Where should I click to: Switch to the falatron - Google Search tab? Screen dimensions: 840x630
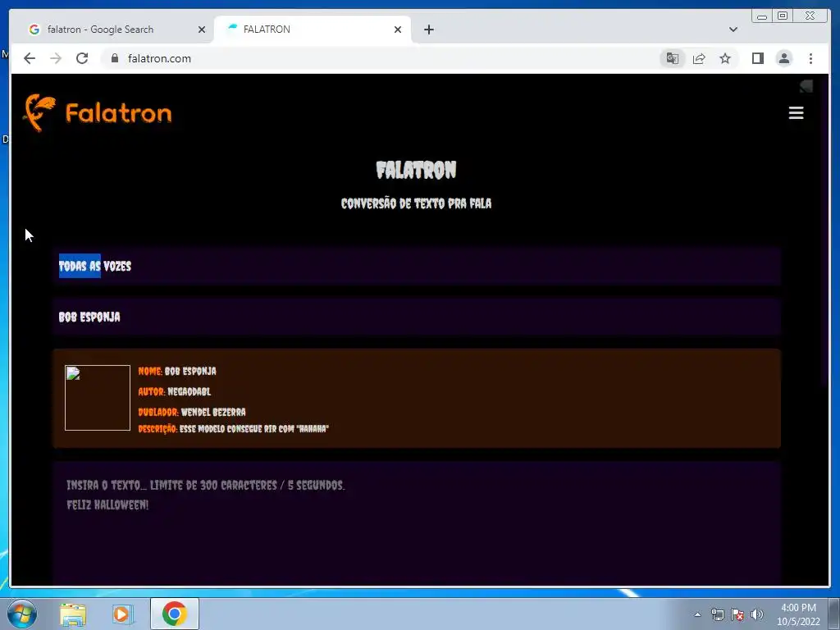point(113,30)
